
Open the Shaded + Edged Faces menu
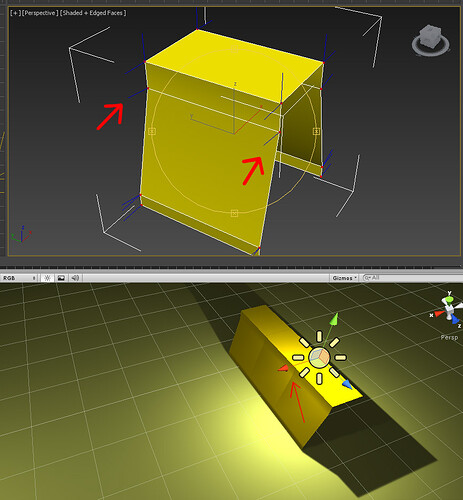pyautogui.click(x=93, y=13)
